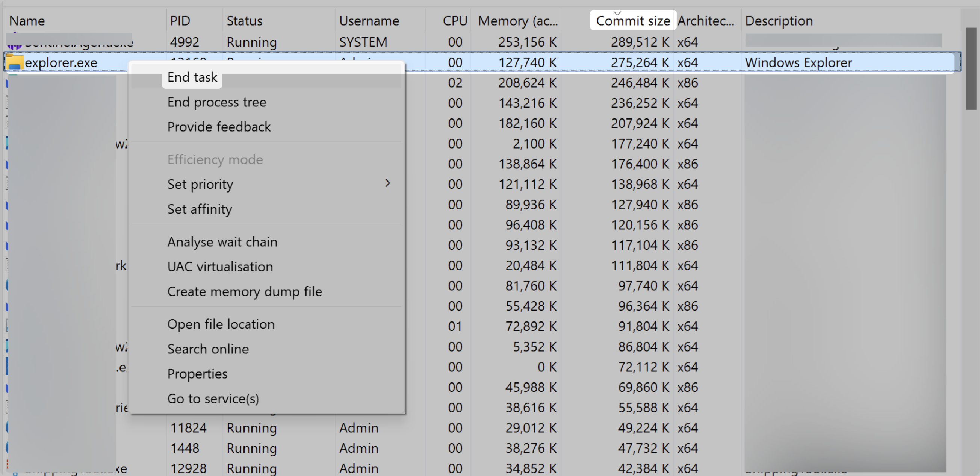Viewport: 980px width, 476px height.
Task: Expand the Set priority submenu
Action: coord(200,184)
